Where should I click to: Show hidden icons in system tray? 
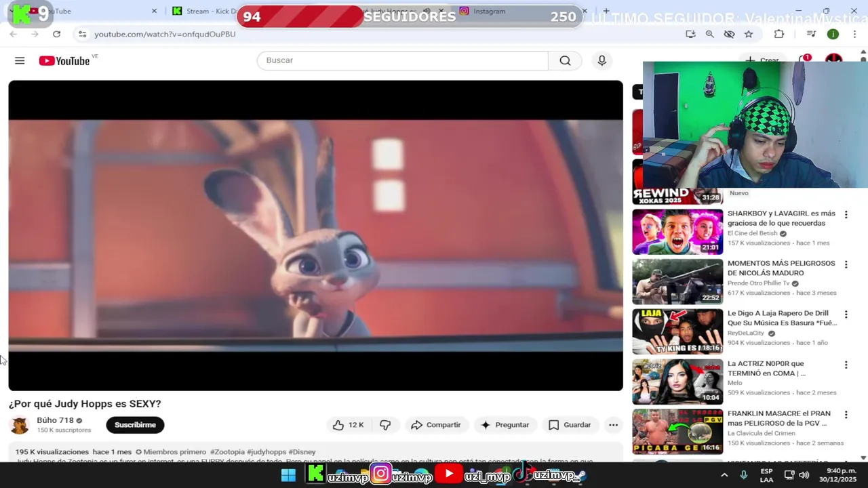[724, 475]
